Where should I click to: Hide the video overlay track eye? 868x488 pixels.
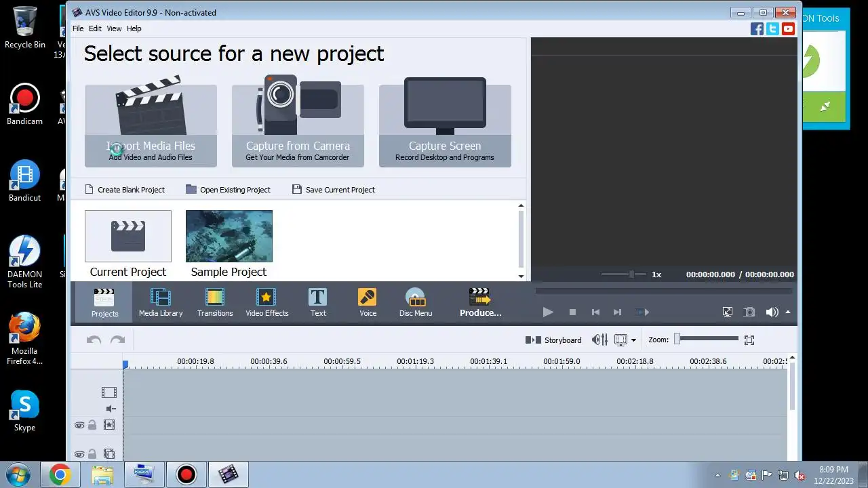(x=79, y=454)
